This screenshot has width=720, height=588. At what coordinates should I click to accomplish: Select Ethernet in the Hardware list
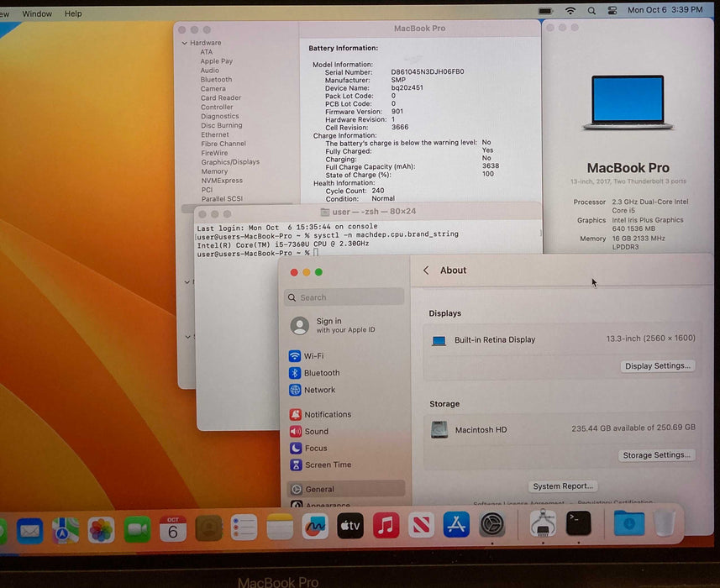click(x=214, y=134)
